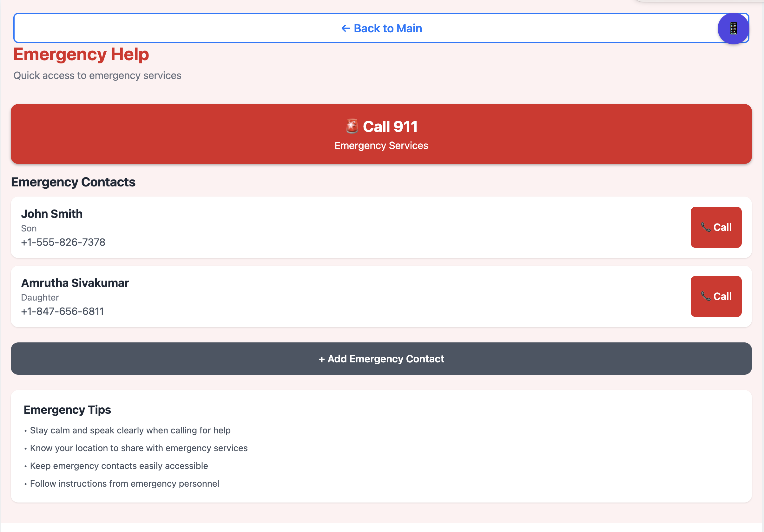The width and height of the screenshot is (764, 532).
Task: Click the Emergency Services subtitle text
Action: 381,146
